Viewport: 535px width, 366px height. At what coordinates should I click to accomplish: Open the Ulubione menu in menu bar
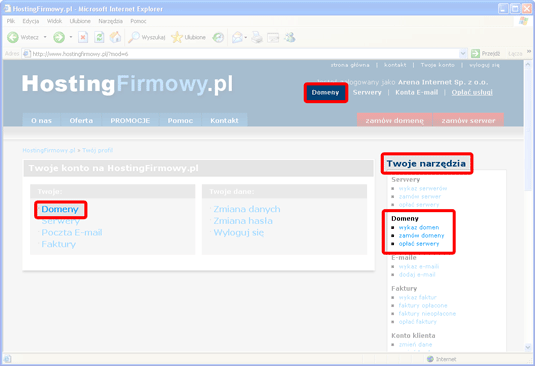pos(80,21)
